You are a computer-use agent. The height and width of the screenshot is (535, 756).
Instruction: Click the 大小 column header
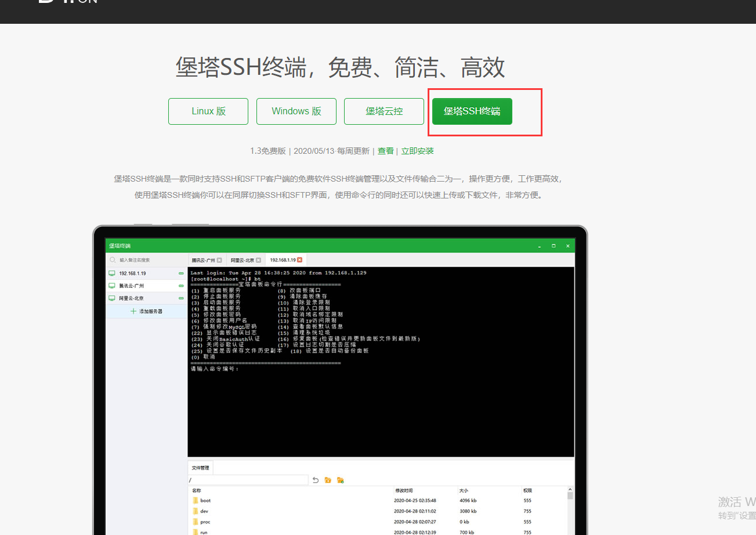point(463,491)
